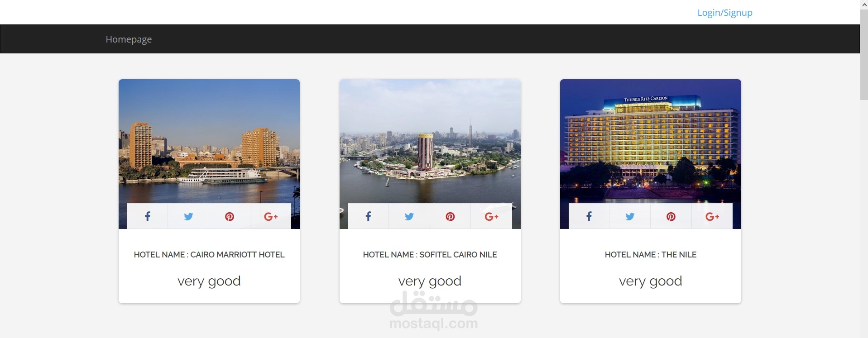The image size is (868, 338).
Task: Open the Homepage menu item
Action: tap(129, 39)
